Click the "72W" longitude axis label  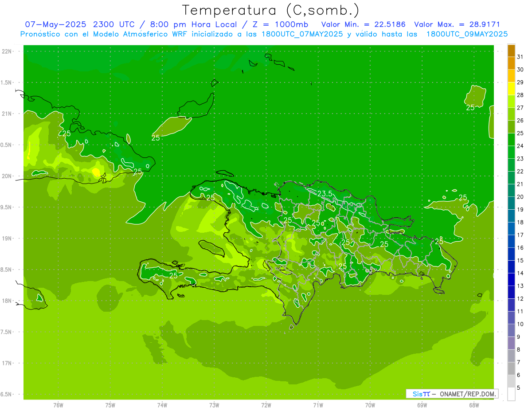point(266,405)
